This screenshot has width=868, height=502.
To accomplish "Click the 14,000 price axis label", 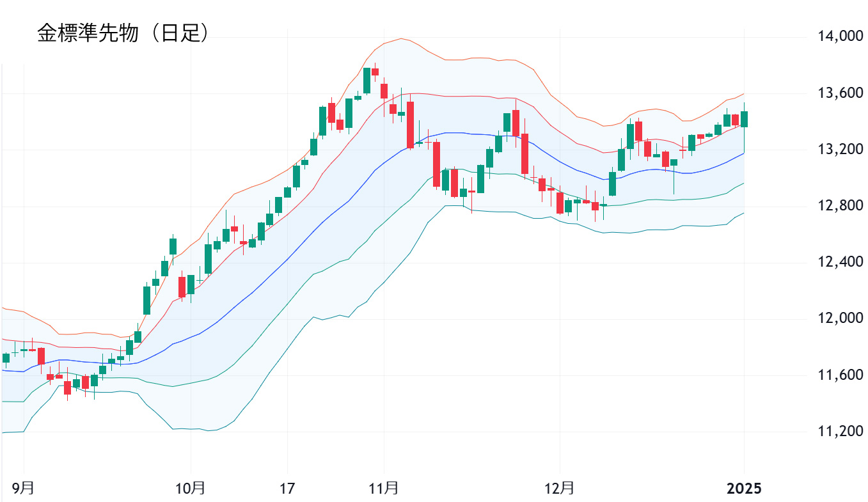I will 839,36.
